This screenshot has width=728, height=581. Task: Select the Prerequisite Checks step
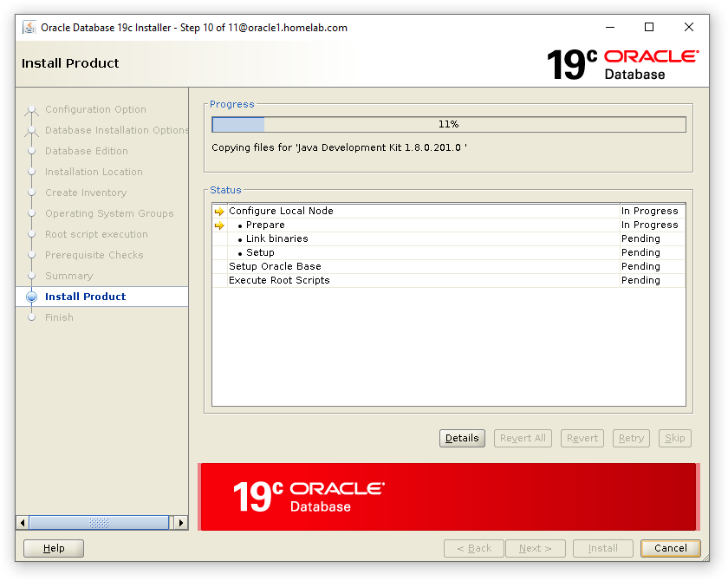(x=94, y=255)
